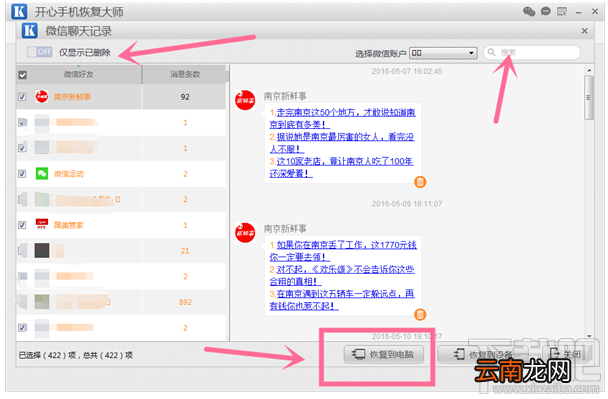The width and height of the screenshot is (608, 399).
Task: Click delete icon on 2016-05-07 message
Action: pyautogui.click(x=420, y=182)
